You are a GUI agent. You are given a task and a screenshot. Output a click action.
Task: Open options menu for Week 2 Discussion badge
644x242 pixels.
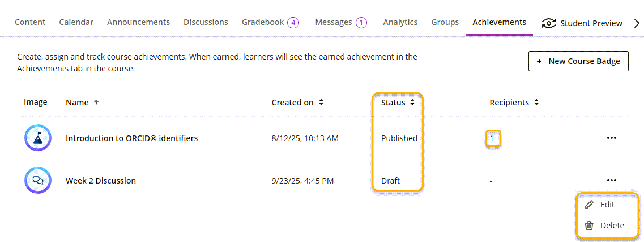[x=611, y=181]
